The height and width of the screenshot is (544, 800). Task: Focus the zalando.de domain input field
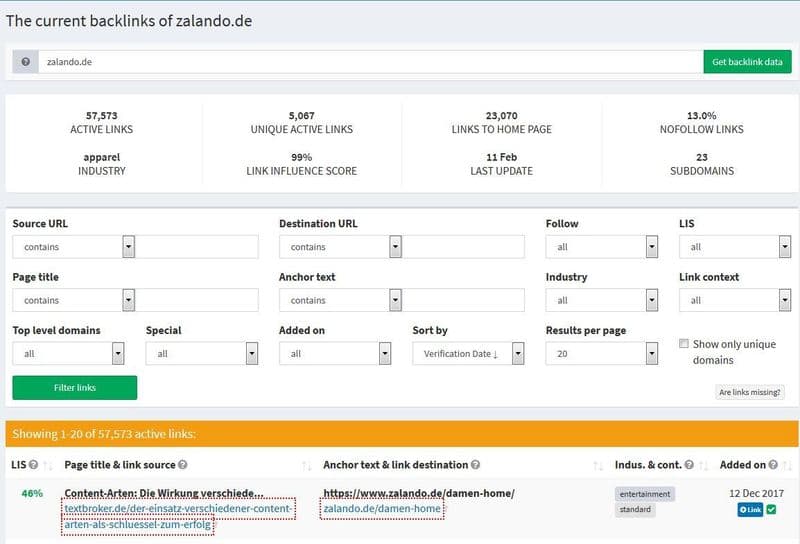[370, 62]
